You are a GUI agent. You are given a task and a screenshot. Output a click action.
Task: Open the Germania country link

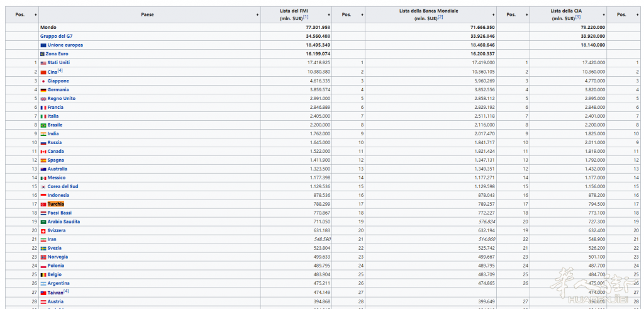[58, 90]
